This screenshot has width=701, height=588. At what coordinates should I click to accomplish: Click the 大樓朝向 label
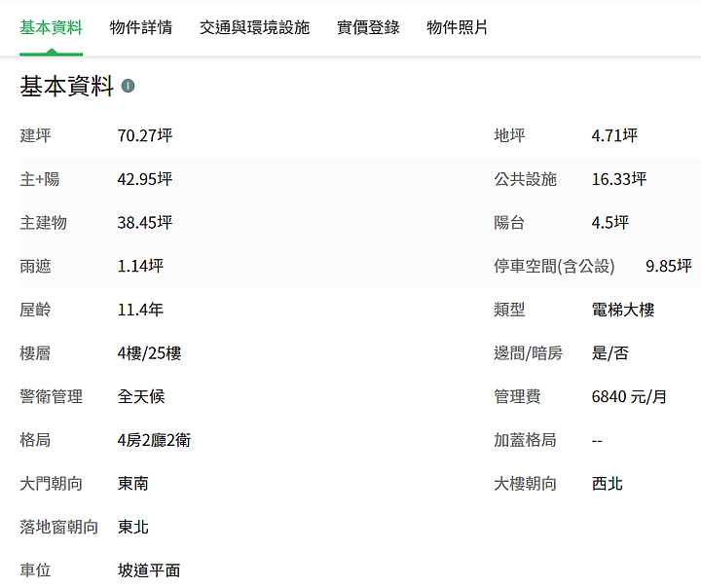[x=525, y=484]
